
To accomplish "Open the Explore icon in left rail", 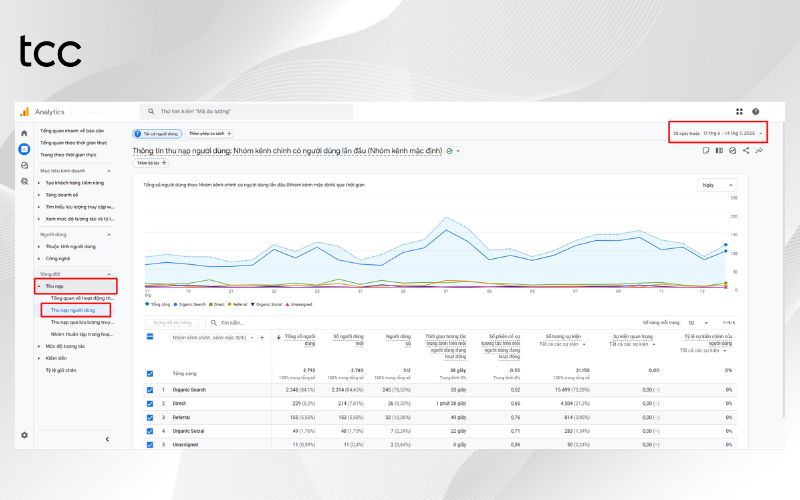I will coord(24,165).
